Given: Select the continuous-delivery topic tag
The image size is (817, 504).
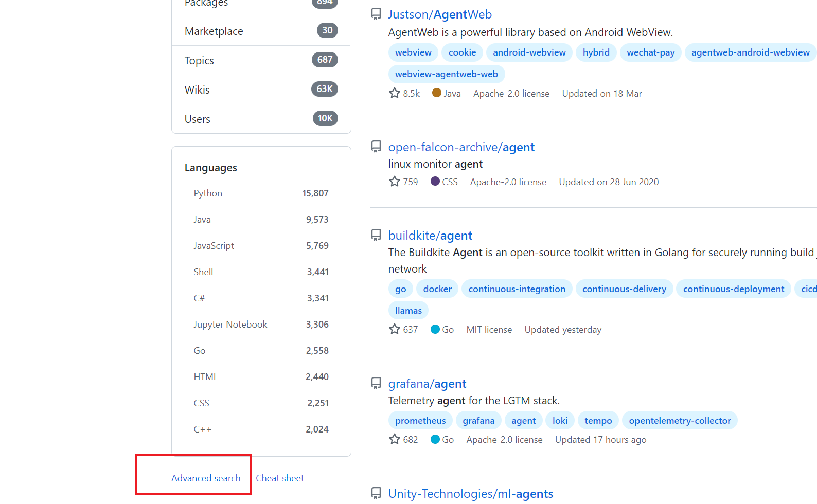Looking at the screenshot, I should (624, 289).
